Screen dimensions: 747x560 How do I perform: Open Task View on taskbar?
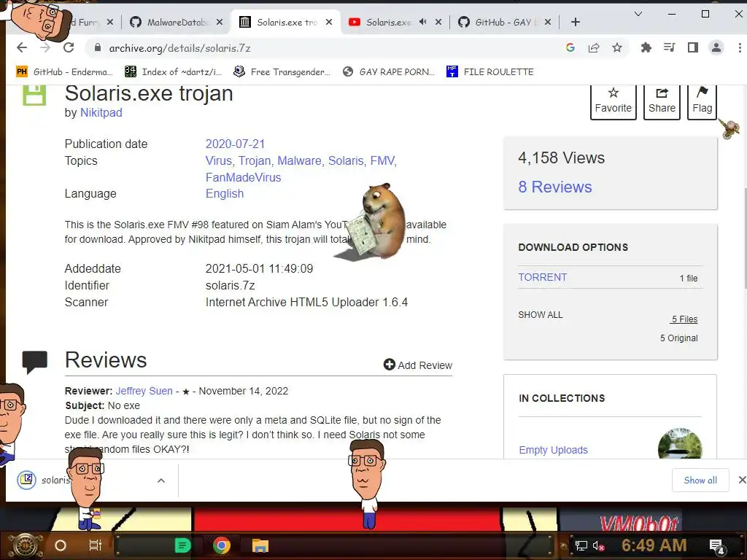[96, 545]
